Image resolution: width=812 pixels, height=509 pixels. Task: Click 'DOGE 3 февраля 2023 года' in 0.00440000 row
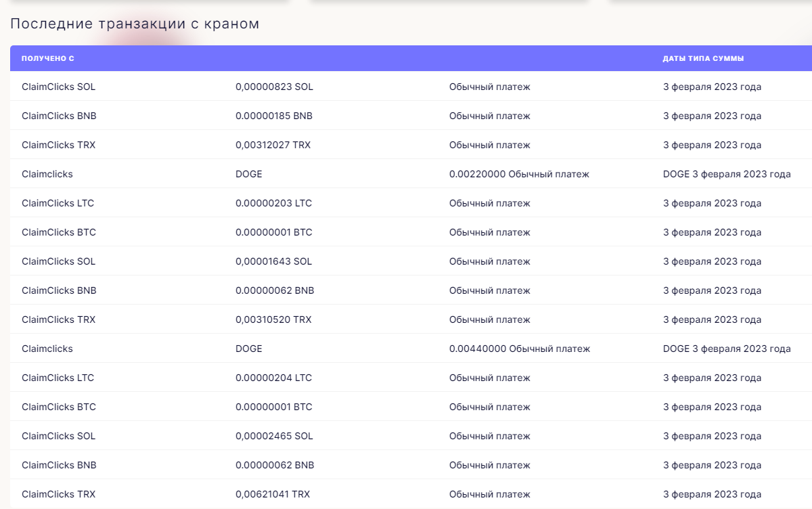[x=727, y=349]
